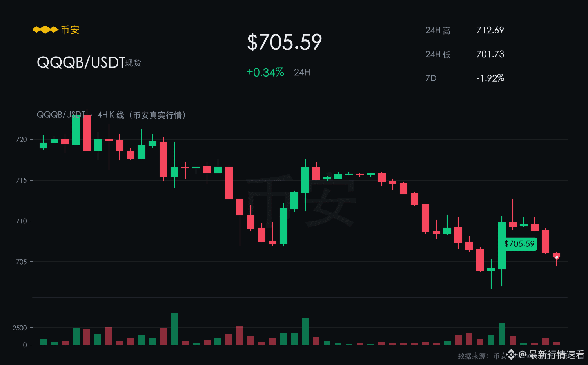Click the green $705.59 price tag on chart

(519, 244)
